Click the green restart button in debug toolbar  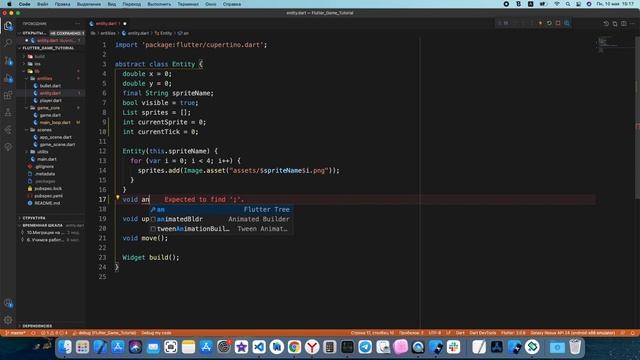click(x=549, y=23)
